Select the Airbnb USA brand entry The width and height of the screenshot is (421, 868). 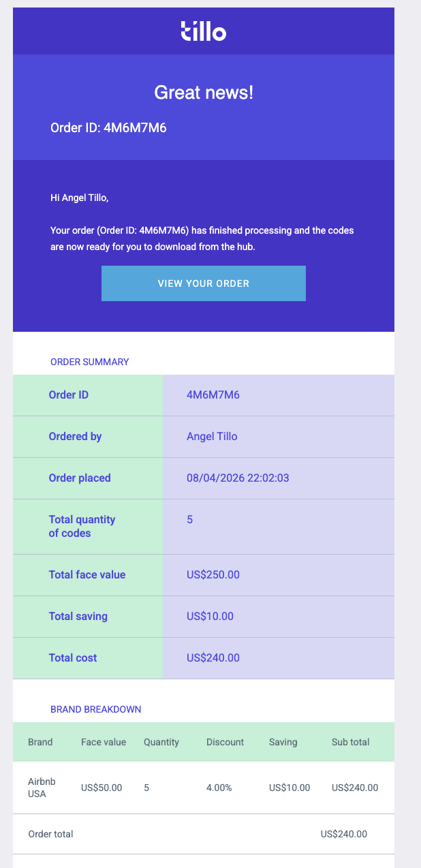[x=42, y=788]
